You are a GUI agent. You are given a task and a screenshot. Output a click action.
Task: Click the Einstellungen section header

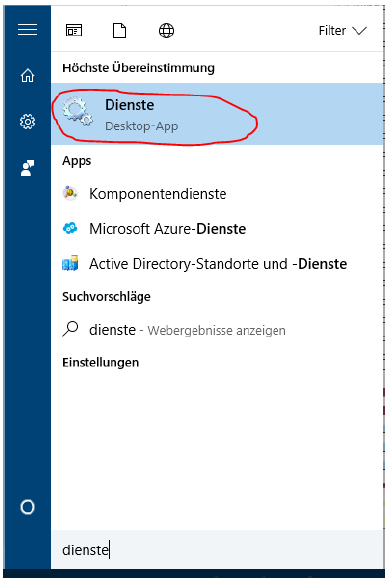pos(101,362)
